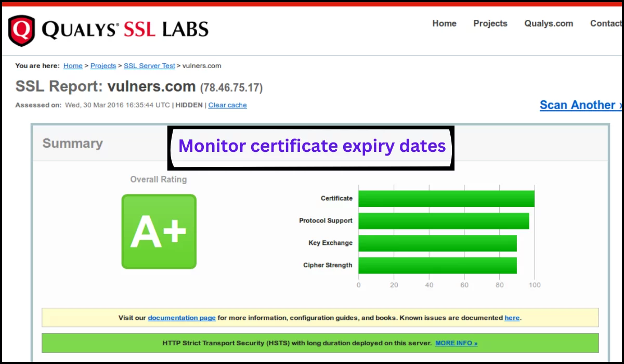624x364 pixels.
Task: Follow the Projects breadcrumb link
Action: 103,66
